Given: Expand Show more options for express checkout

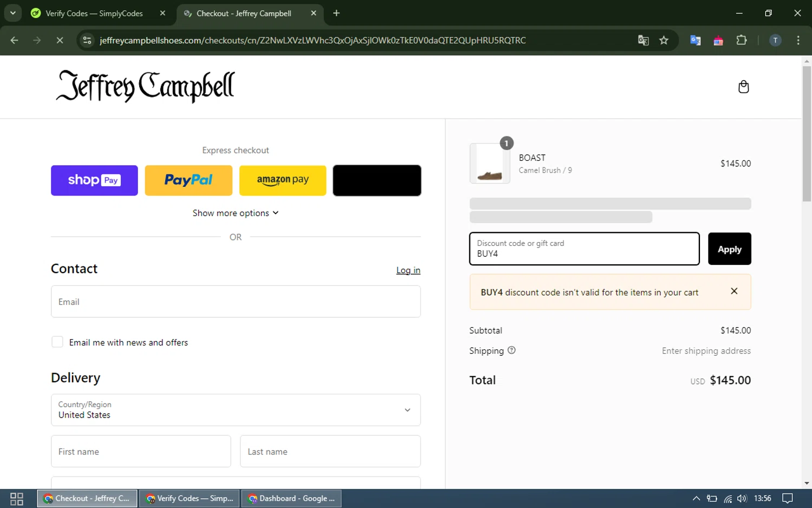Looking at the screenshot, I should [235, 213].
